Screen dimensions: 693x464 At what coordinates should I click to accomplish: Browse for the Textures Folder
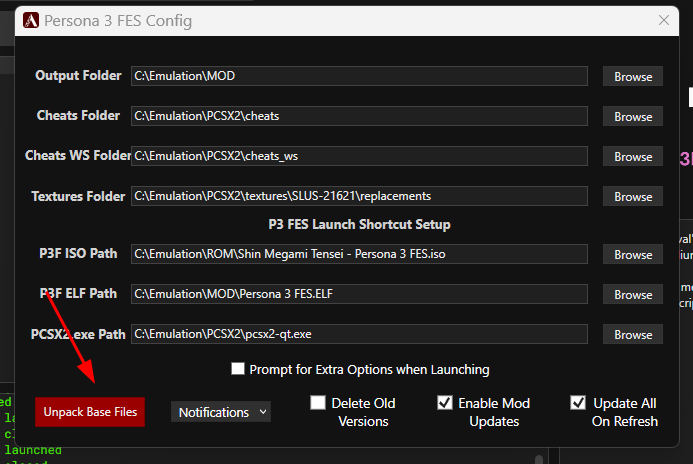click(633, 196)
